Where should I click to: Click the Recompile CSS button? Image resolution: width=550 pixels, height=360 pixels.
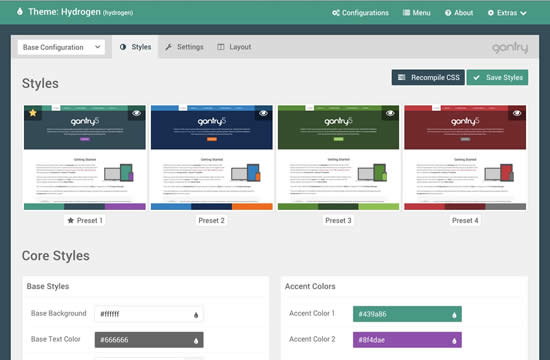pyautogui.click(x=428, y=78)
